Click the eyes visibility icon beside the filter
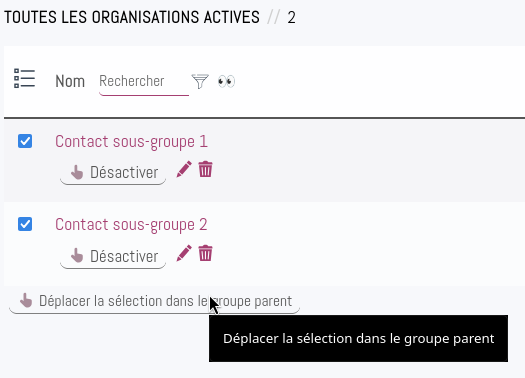Screen dimensions: 525x378 tap(226, 81)
